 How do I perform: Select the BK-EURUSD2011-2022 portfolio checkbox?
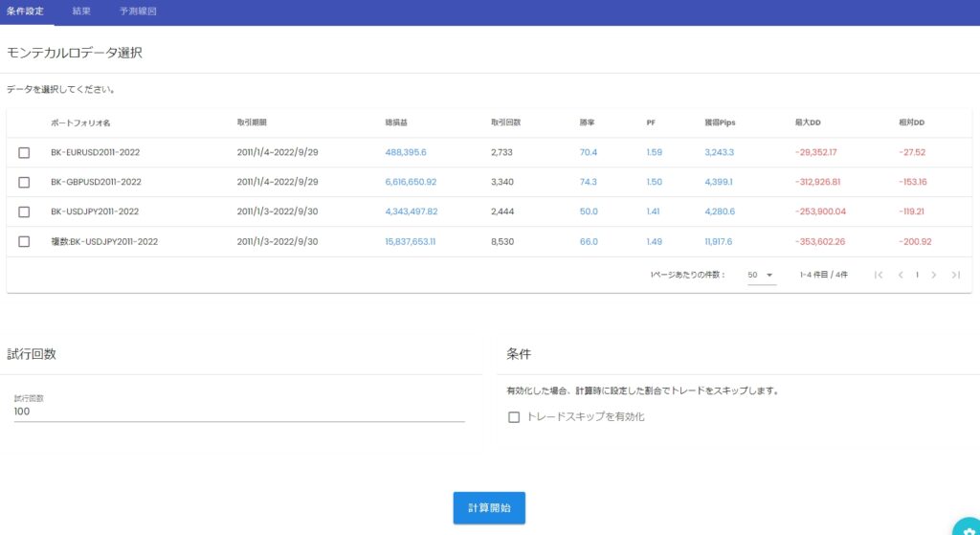24,152
